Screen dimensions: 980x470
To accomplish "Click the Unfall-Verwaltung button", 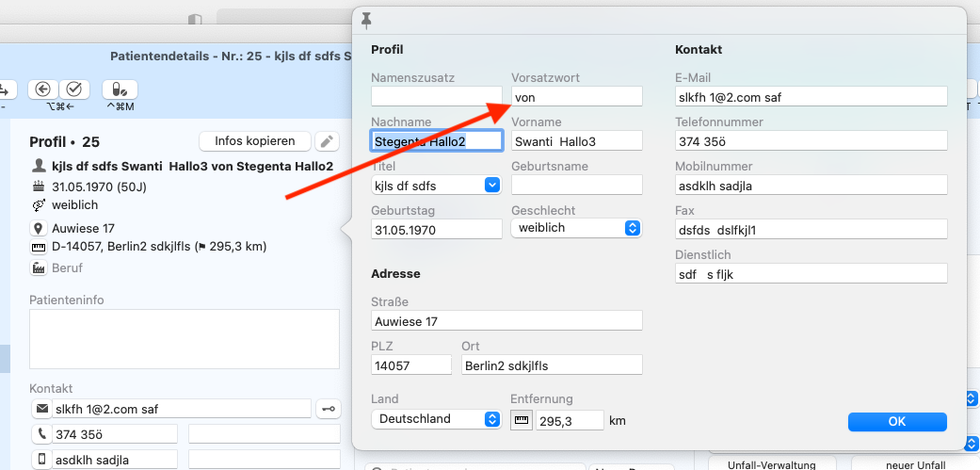I will coord(772,463).
